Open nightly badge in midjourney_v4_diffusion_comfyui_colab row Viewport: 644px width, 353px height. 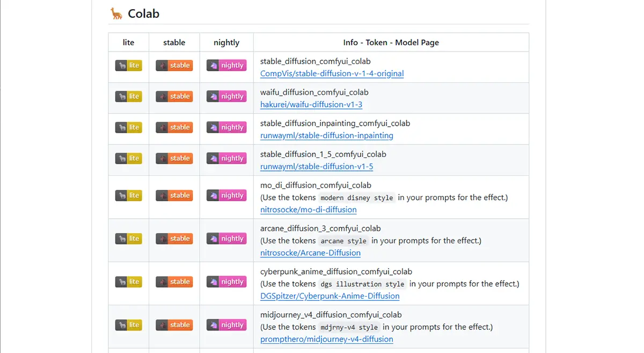[226, 325]
